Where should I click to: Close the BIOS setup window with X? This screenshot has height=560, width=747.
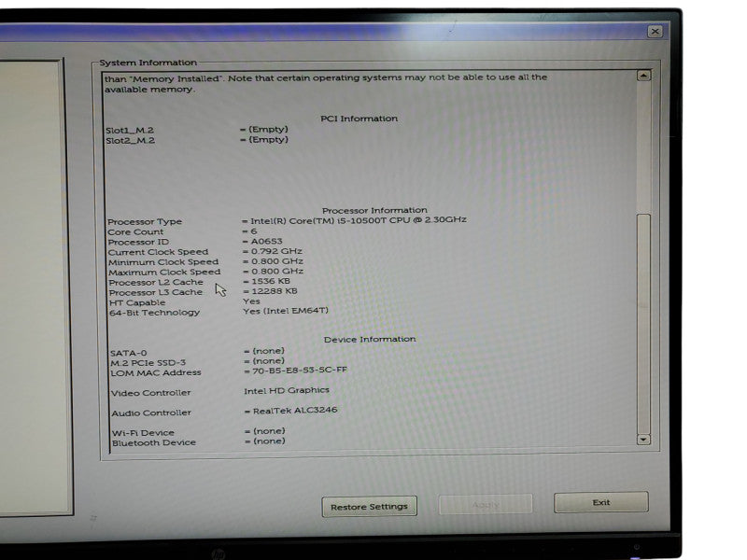(x=655, y=32)
